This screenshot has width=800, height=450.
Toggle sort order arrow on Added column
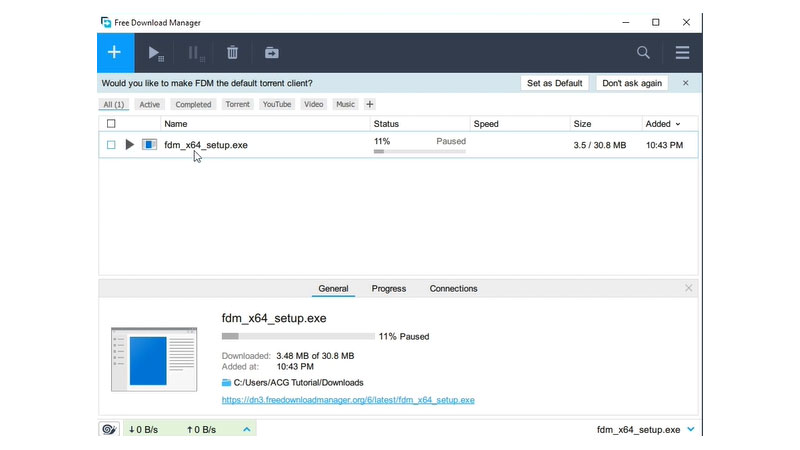[x=678, y=124]
